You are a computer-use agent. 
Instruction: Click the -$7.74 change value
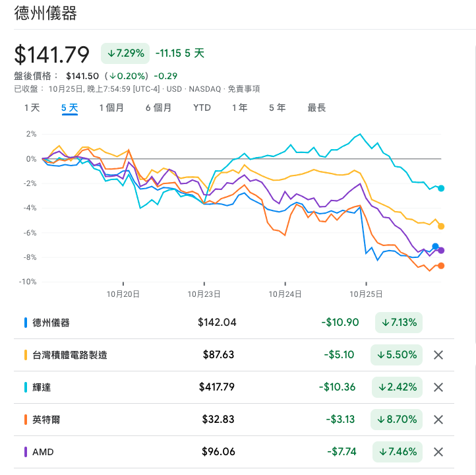342,452
